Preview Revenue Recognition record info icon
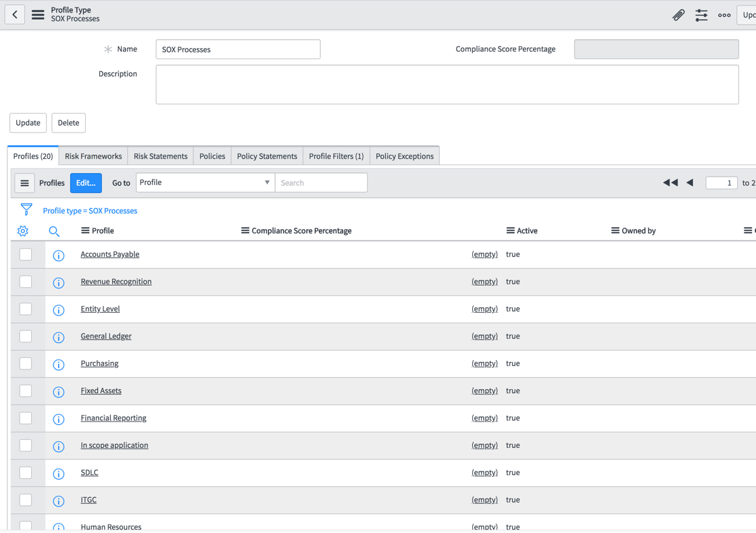This screenshot has height=533, width=756. [x=58, y=283]
